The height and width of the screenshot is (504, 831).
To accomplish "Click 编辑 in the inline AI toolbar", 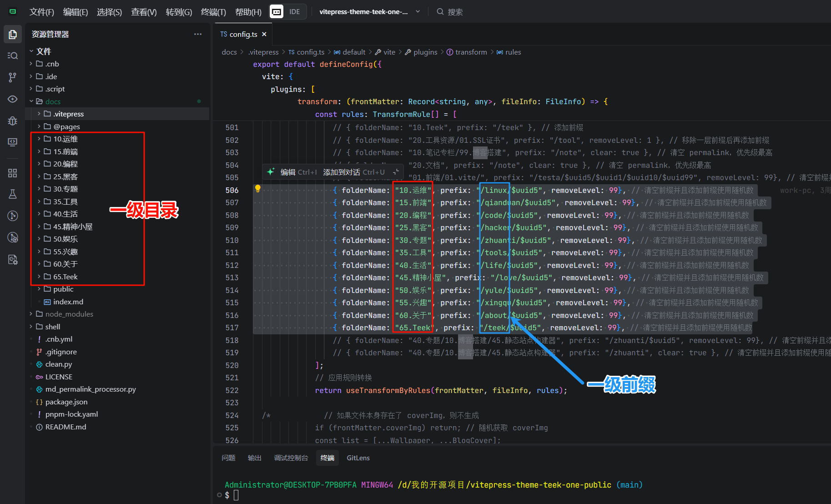I will (x=288, y=172).
